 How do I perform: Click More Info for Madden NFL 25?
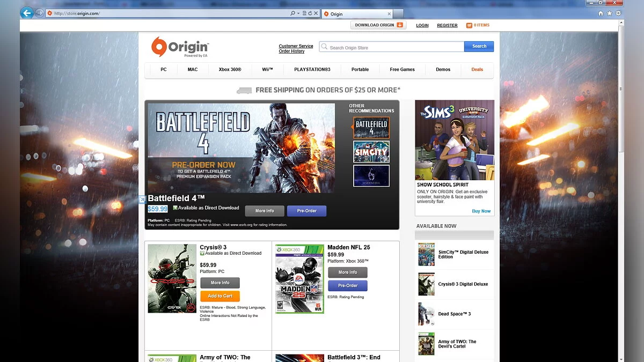348,272
